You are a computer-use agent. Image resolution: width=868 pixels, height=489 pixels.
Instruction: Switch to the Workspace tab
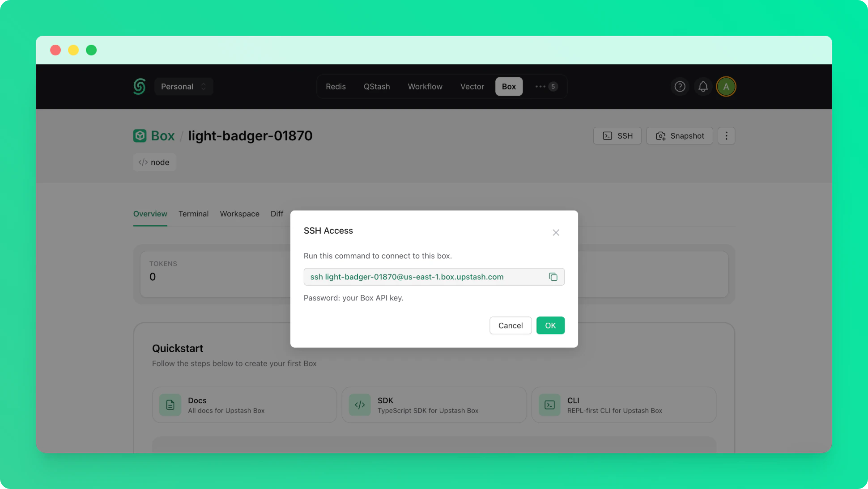[239, 214]
